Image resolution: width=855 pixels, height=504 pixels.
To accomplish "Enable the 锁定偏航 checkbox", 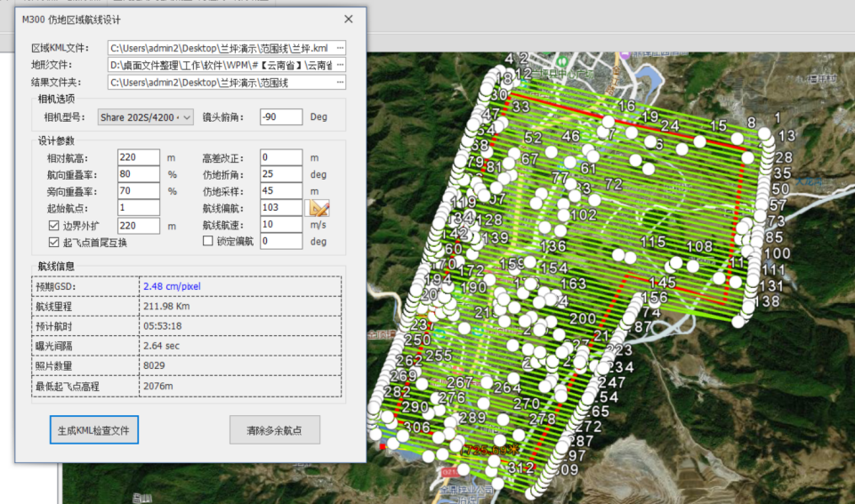I will pyautogui.click(x=208, y=242).
